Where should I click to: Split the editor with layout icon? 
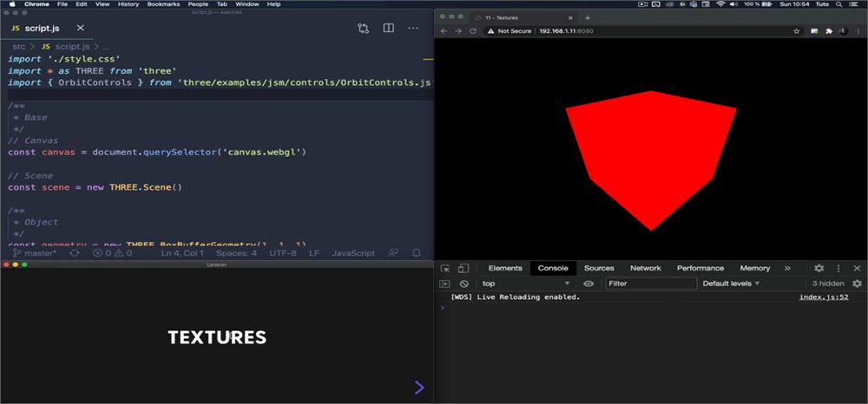tap(389, 29)
